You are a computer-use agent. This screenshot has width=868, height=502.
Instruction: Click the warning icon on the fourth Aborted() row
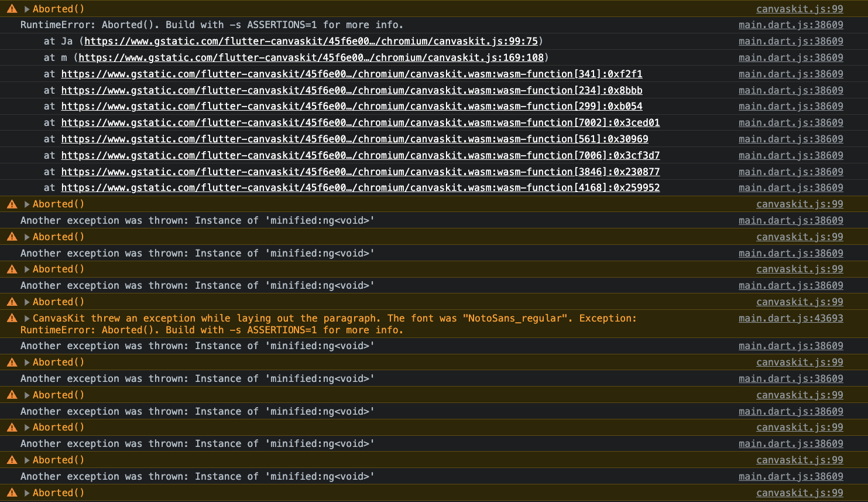(11, 269)
